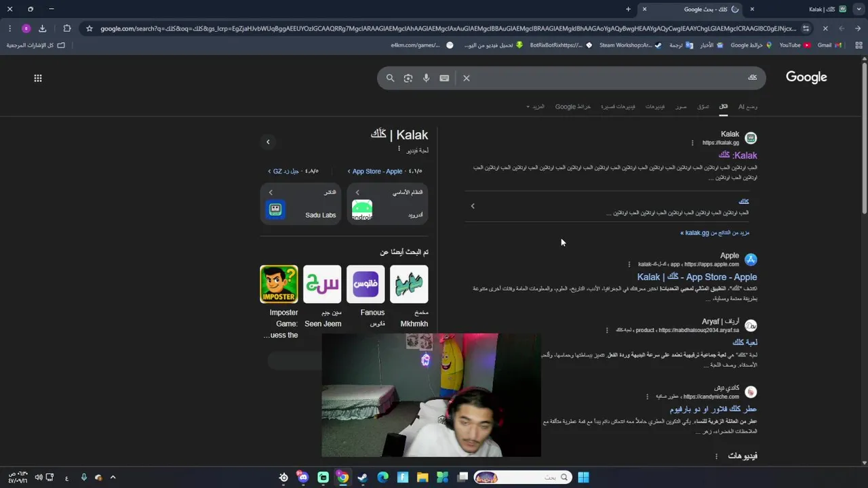Open the purple browser profile avatar
Viewport: 868px width, 488px height.
[26, 28]
